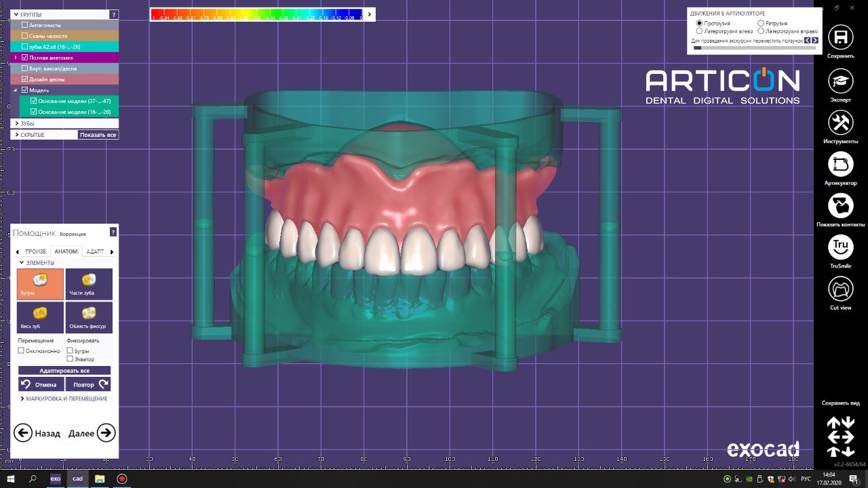Click the Сохранить save disk icon
The image size is (868, 488).
pyautogui.click(x=841, y=37)
